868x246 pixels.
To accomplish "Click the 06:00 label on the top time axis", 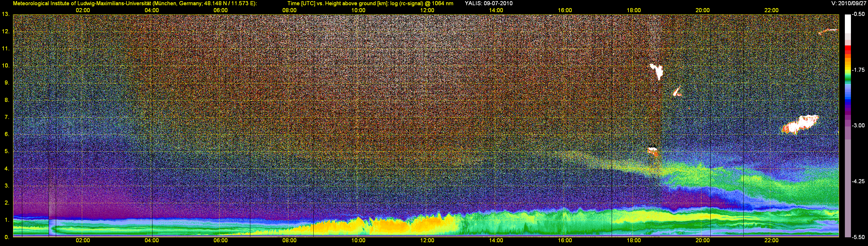I will pos(221,10).
